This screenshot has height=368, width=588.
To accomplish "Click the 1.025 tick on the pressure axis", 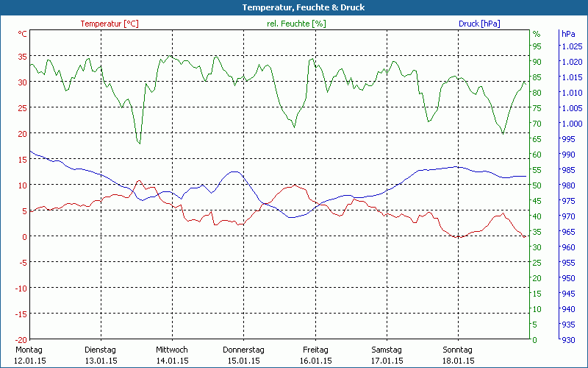I will coord(571,46).
